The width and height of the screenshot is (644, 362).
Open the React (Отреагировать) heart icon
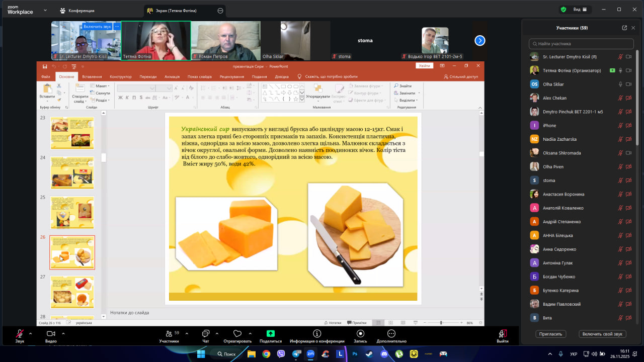coord(237,334)
